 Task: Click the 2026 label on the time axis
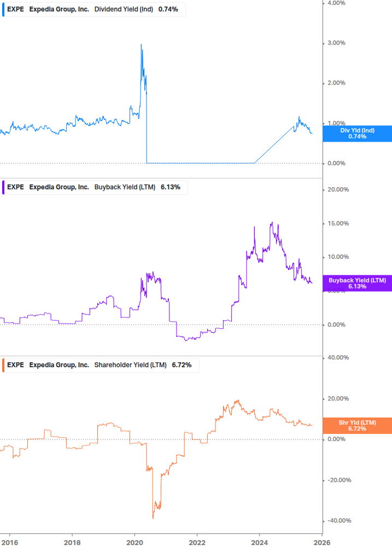click(x=321, y=543)
